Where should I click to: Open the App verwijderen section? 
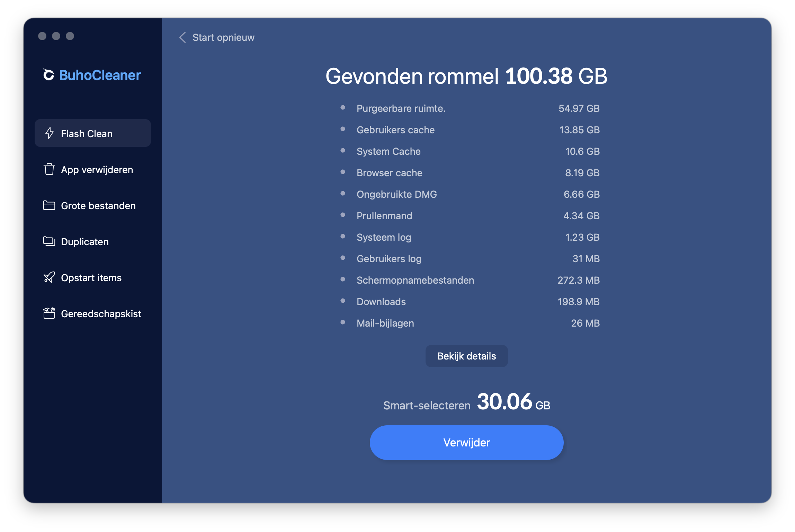93,169
